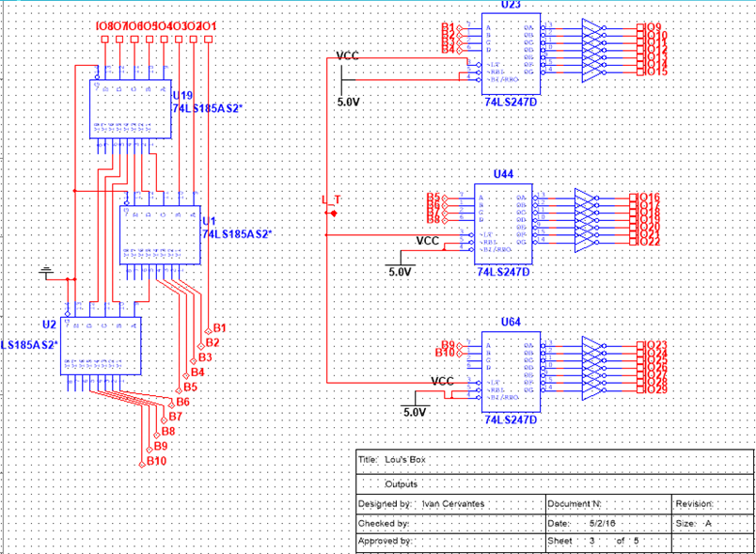
Task: Select the U19 74LS185AS2 chip symbol
Action: pyautogui.click(x=130, y=109)
